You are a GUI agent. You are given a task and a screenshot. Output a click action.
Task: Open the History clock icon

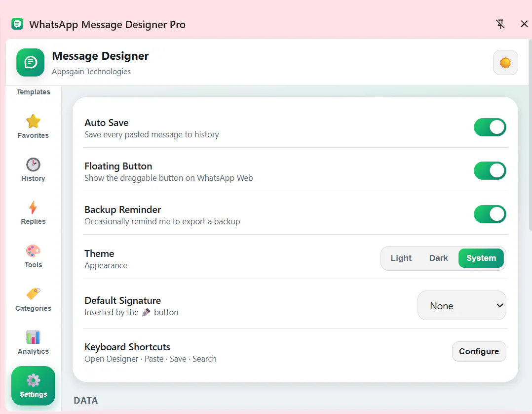pos(33,165)
